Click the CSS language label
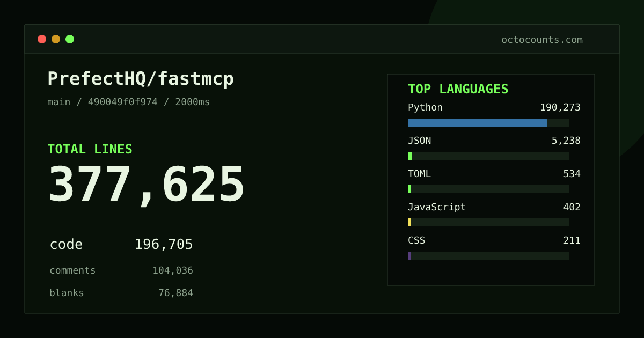The height and width of the screenshot is (338, 644). point(416,240)
